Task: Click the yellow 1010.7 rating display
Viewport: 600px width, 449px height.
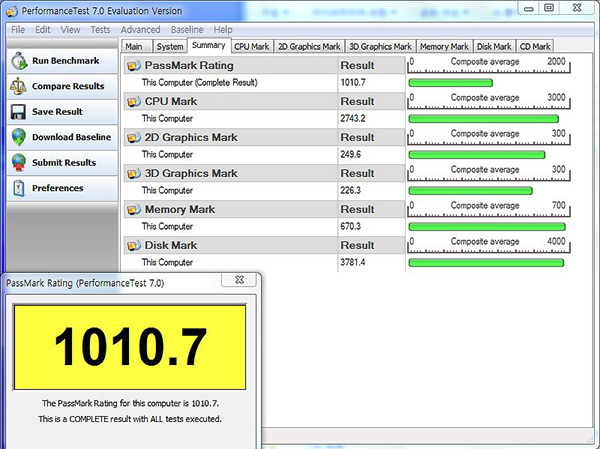Action: point(130,347)
